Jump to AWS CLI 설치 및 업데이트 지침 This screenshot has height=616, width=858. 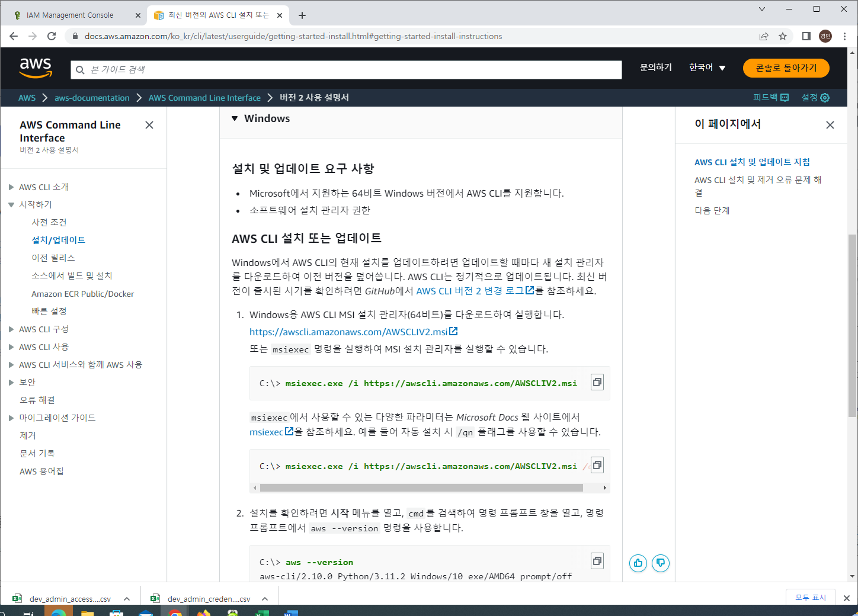tap(752, 162)
